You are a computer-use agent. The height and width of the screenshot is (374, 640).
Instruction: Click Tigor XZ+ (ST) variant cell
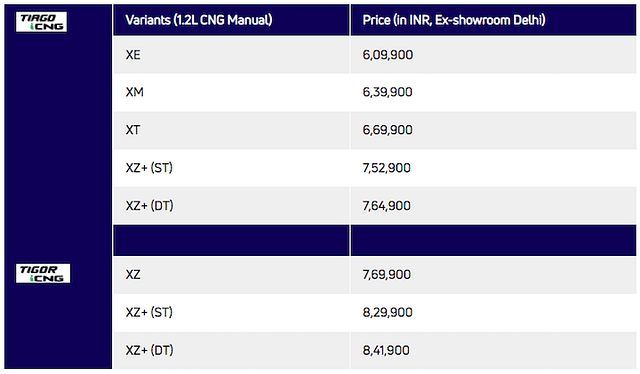pos(231,312)
